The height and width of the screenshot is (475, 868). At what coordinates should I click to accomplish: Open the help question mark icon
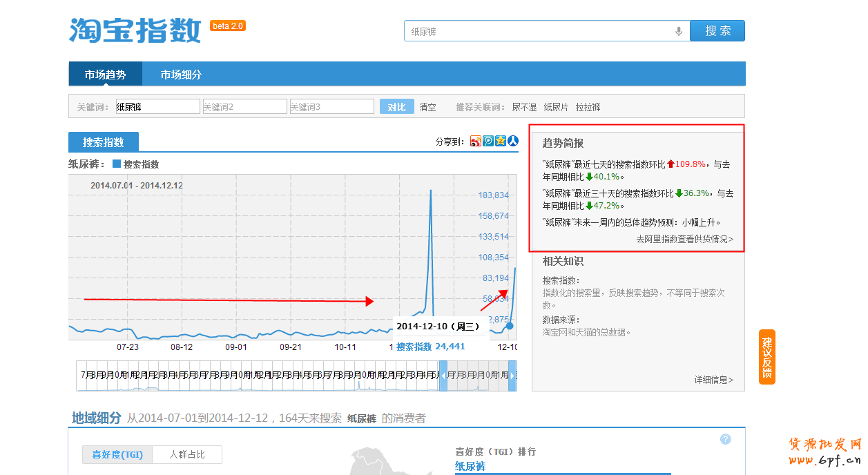click(x=725, y=439)
